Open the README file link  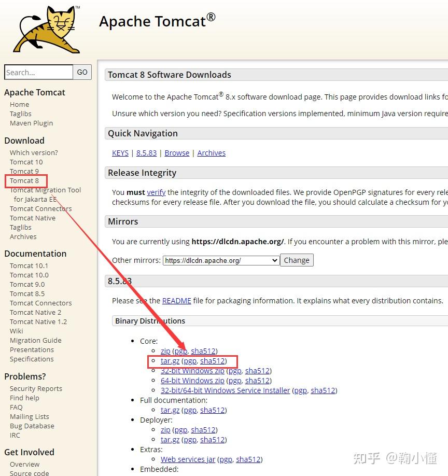pos(177,301)
